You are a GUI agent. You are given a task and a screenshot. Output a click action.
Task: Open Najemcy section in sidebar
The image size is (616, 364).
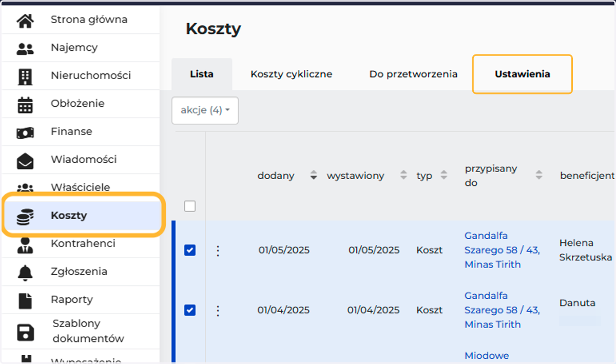click(x=74, y=47)
